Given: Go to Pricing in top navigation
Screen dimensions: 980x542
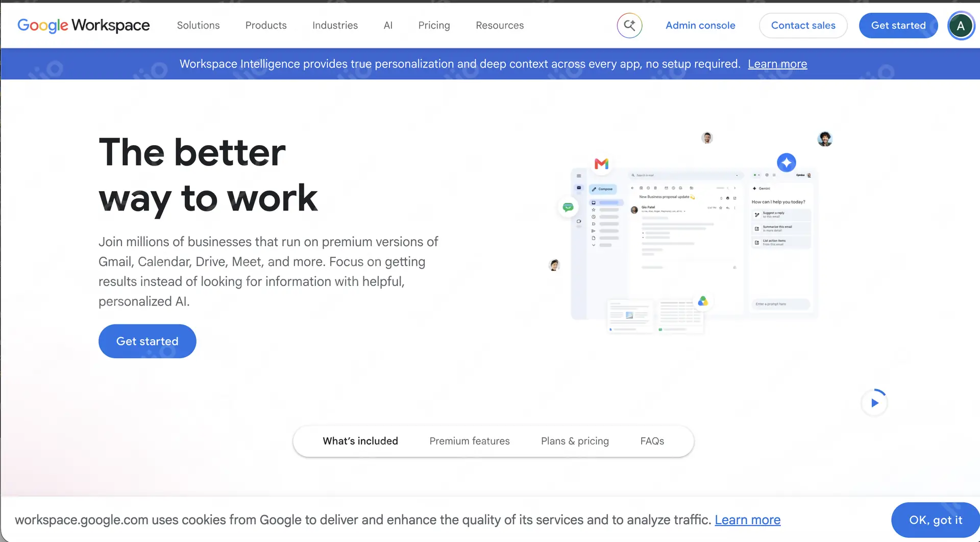Looking at the screenshot, I should [x=434, y=26].
